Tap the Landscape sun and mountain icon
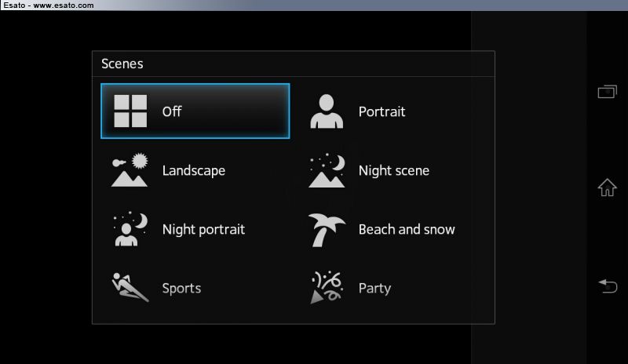 pyautogui.click(x=130, y=169)
